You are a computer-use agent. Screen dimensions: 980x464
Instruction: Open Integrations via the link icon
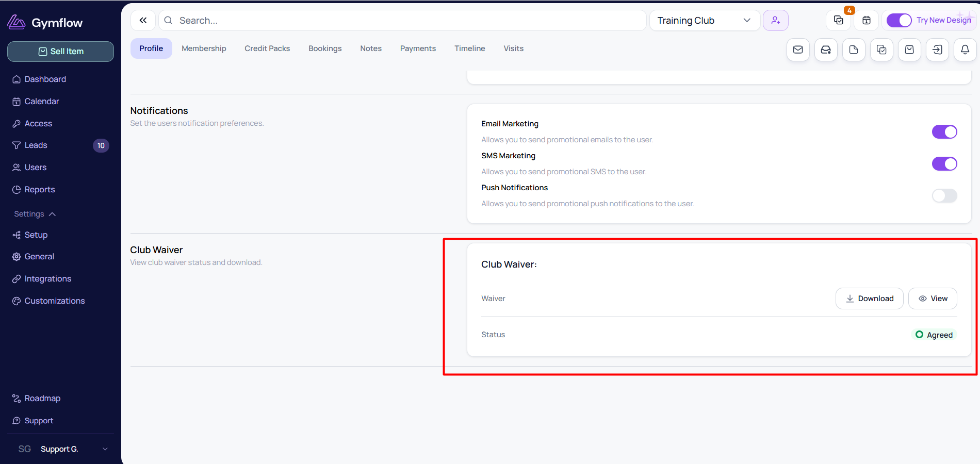17,279
